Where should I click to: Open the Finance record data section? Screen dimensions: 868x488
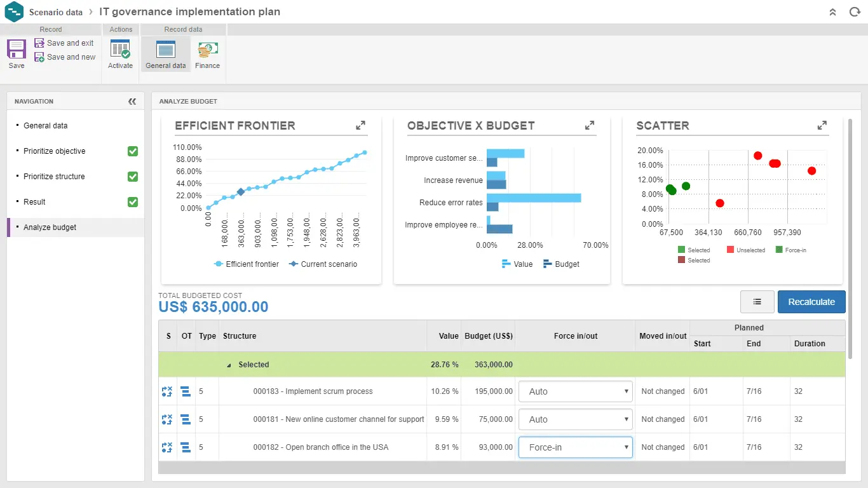[207, 50]
